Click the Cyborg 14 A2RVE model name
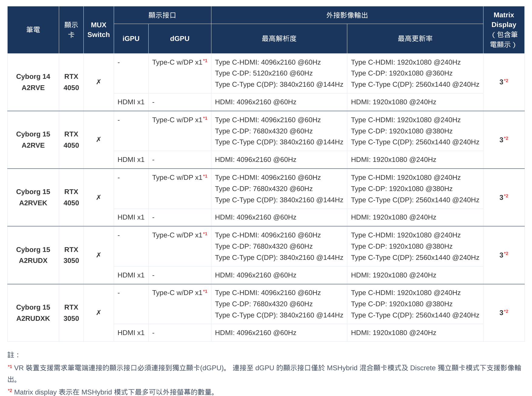 (33, 82)
